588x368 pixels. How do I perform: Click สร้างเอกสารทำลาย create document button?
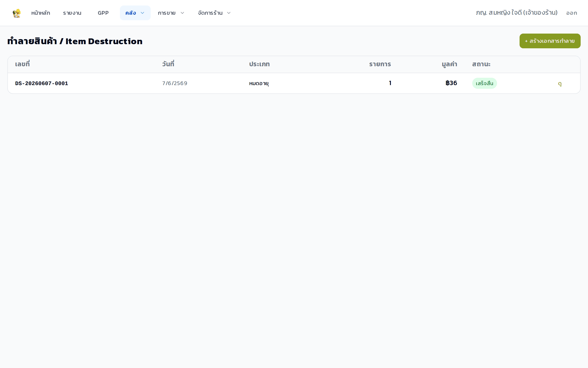point(550,41)
